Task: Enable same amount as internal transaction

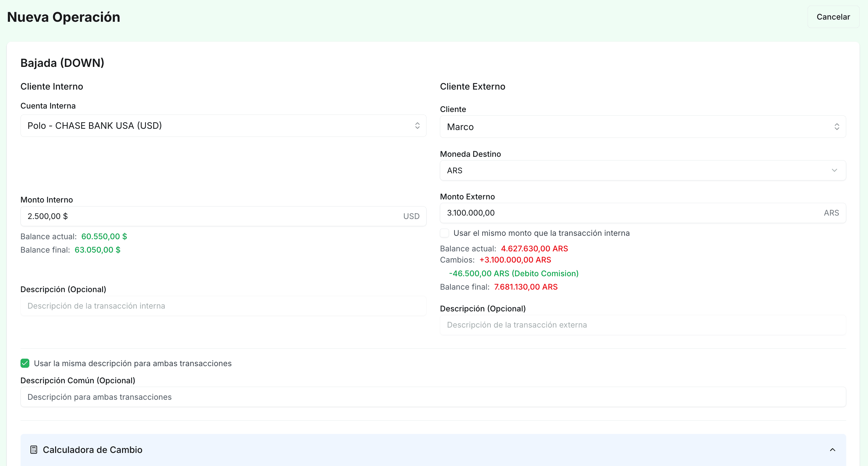Action: point(445,233)
